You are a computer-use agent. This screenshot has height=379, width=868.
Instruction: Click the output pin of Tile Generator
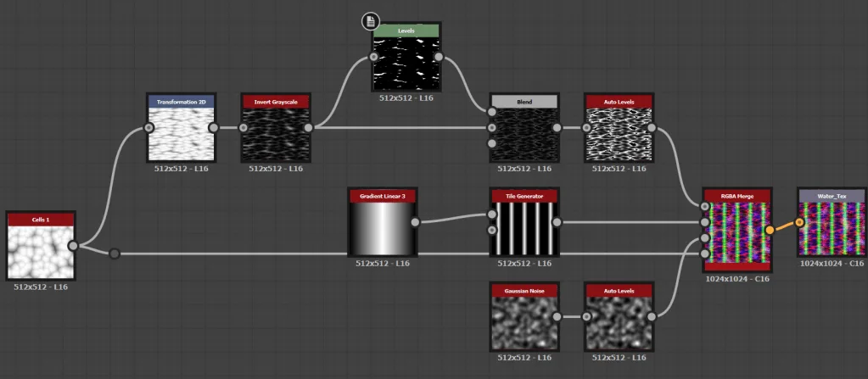557,222
